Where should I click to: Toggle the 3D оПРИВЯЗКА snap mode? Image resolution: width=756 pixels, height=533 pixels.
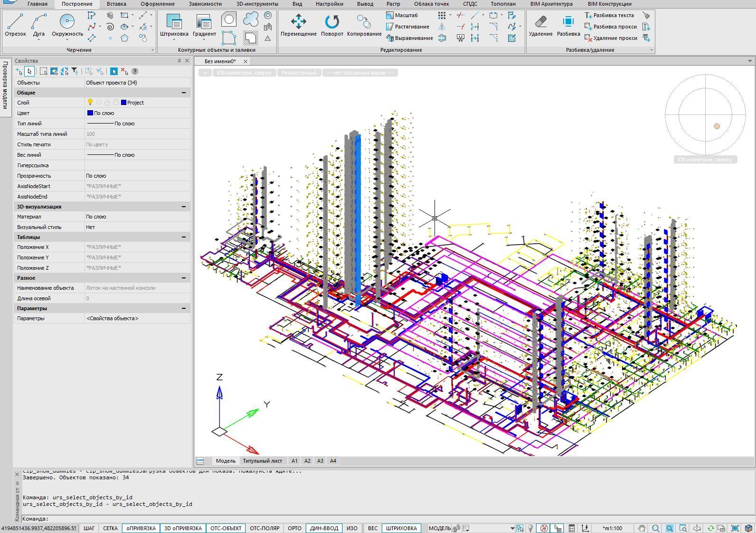click(183, 528)
